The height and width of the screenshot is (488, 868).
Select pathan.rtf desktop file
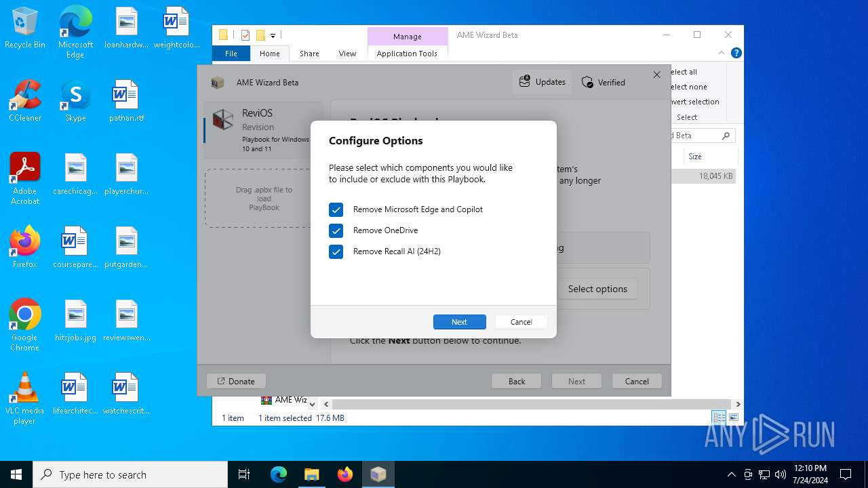click(x=126, y=101)
